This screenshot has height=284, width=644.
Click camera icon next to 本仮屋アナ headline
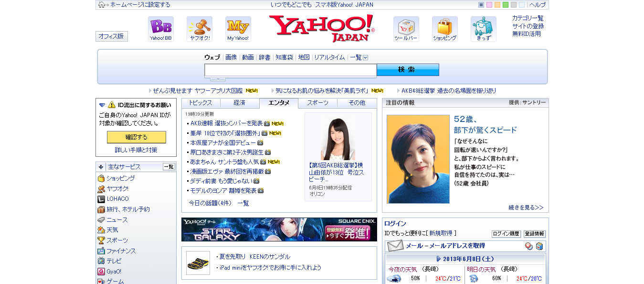[x=260, y=142]
